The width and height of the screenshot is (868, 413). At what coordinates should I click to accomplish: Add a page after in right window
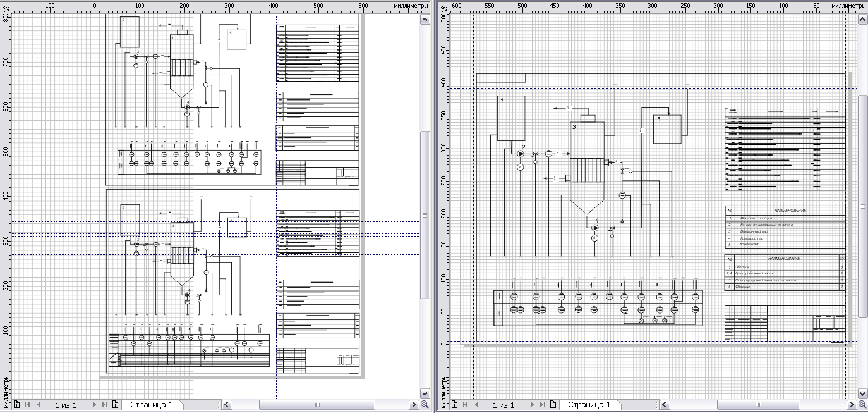(x=553, y=405)
